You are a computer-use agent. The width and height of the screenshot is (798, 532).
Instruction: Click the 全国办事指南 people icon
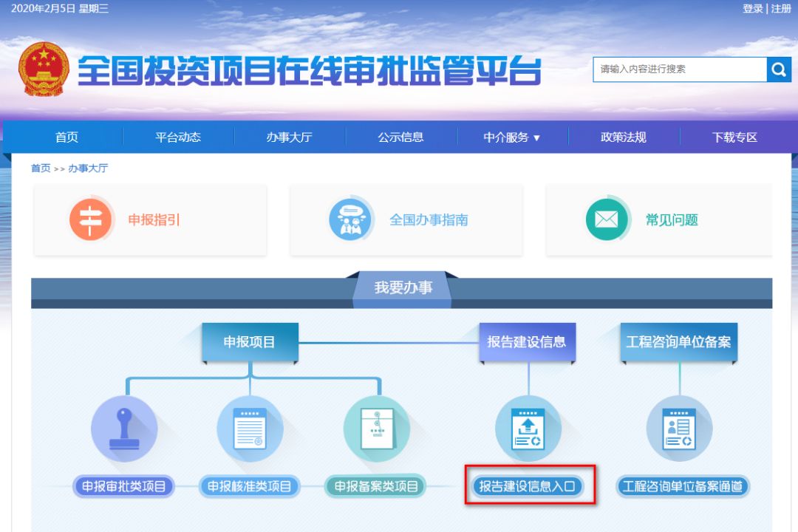pyautogui.click(x=350, y=219)
